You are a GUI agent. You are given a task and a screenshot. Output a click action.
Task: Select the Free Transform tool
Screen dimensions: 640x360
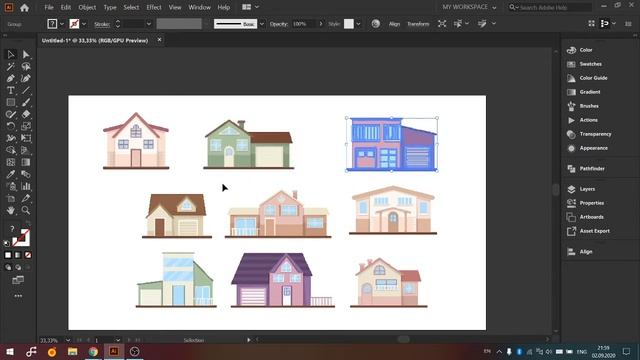coord(26,138)
